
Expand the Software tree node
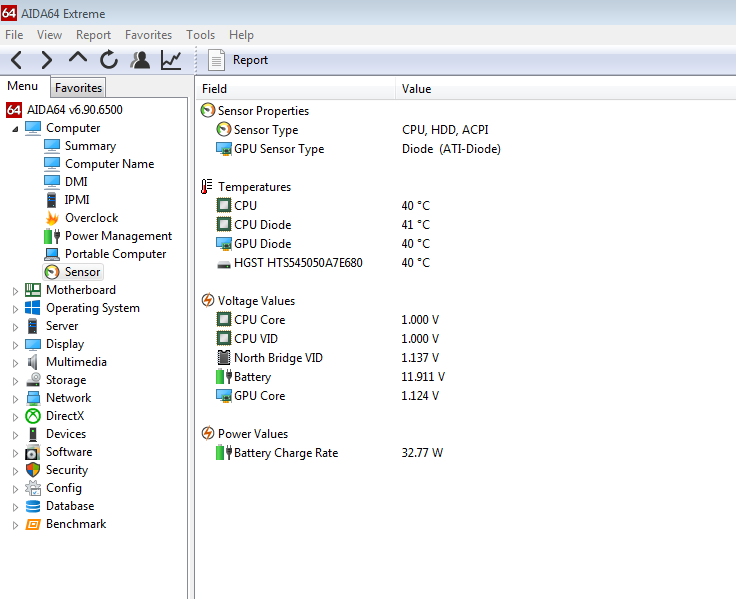(15, 453)
